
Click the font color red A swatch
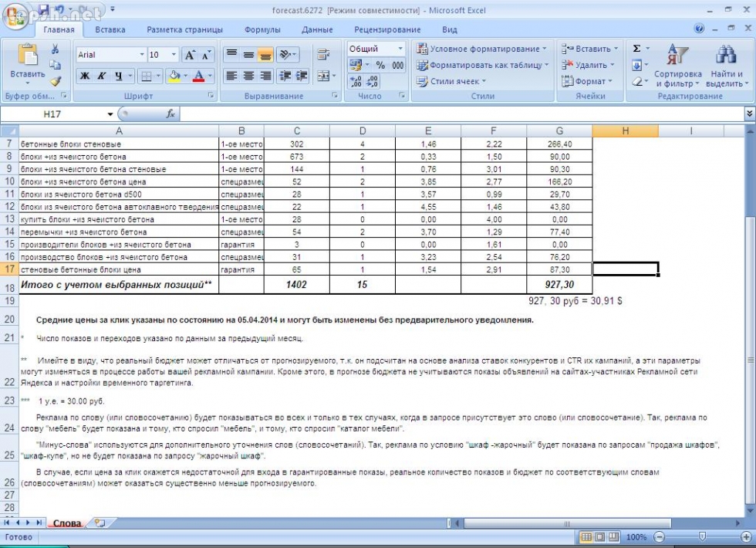coord(200,76)
